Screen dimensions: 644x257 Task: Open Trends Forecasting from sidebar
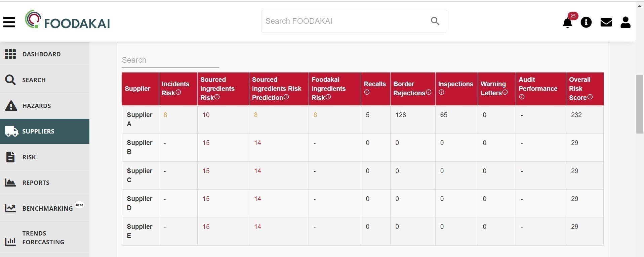43,238
